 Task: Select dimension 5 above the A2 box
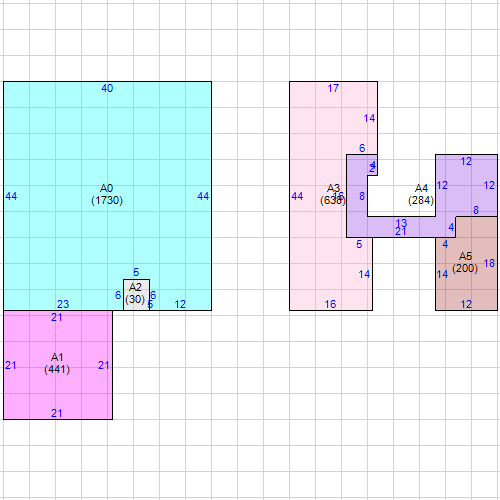[136, 272]
